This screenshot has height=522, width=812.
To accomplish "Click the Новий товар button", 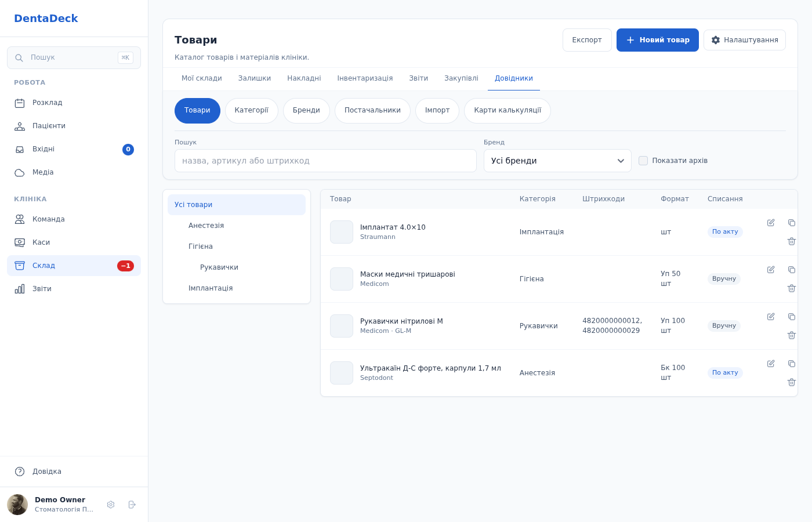I will [x=658, y=40].
